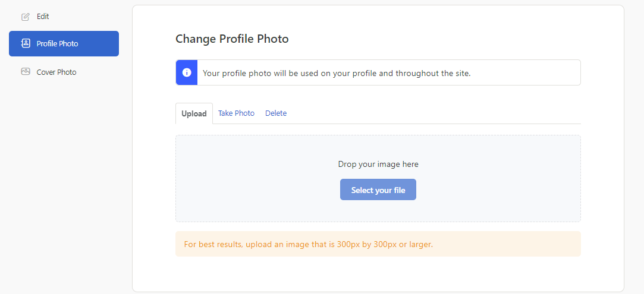Click blank tab bar space beside Delete
The width and height of the screenshot is (644, 294).
coord(433,113)
